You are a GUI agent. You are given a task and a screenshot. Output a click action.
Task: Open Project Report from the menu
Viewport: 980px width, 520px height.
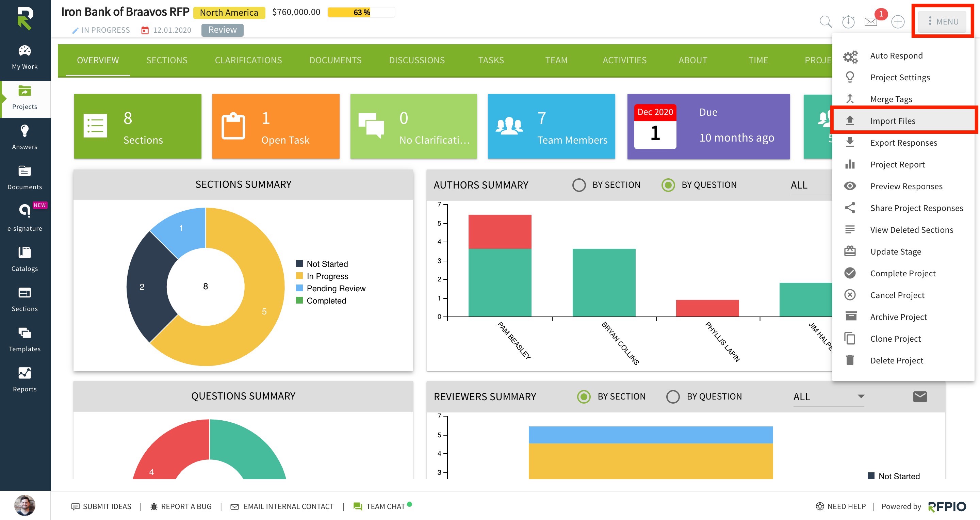[903, 164]
